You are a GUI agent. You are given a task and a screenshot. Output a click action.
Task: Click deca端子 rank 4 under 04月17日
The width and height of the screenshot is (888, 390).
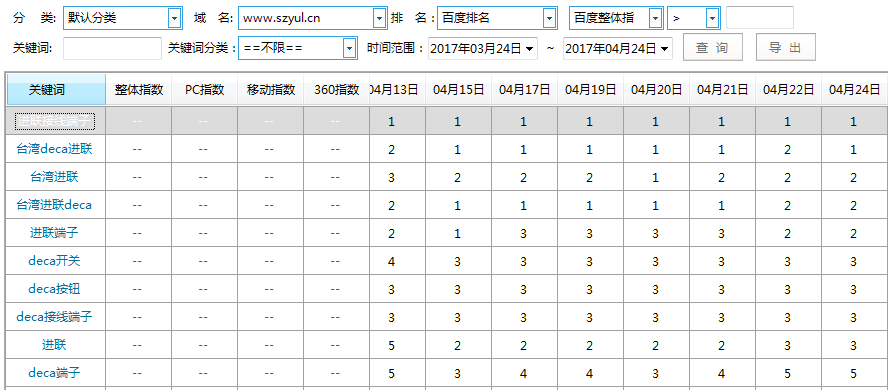[x=523, y=374]
